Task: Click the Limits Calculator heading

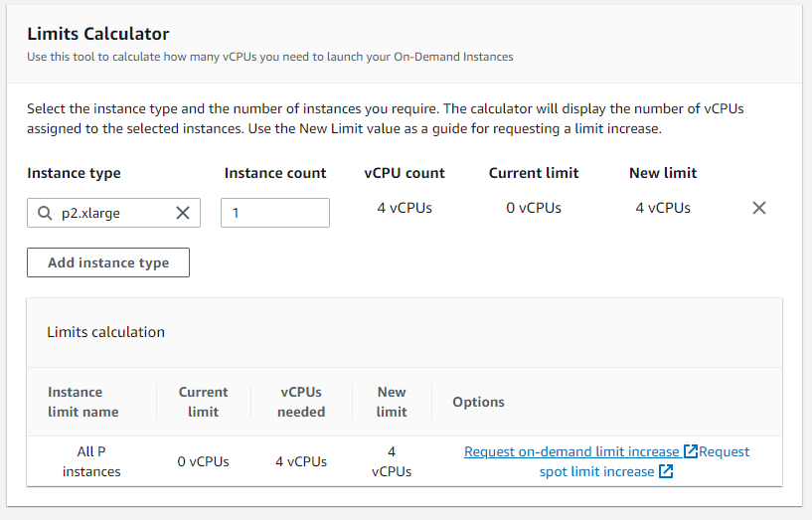Action: 98,35
